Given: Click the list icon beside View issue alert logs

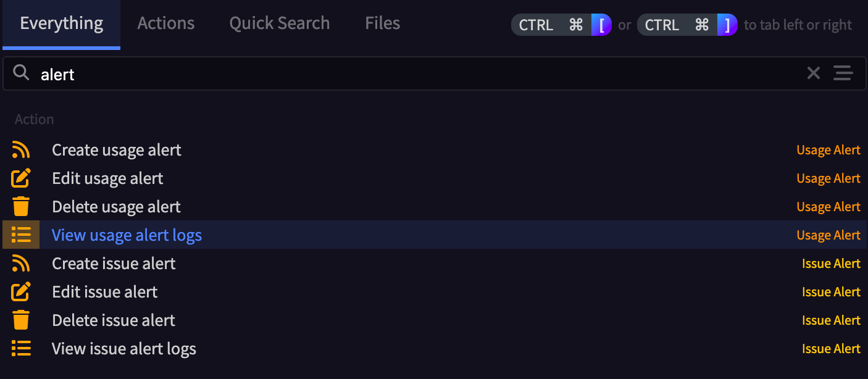Looking at the screenshot, I should click(x=21, y=349).
